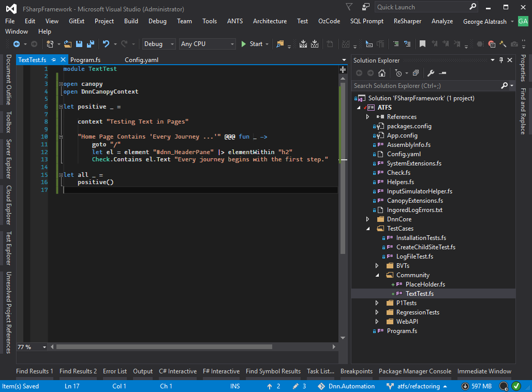Screen dimensions: 532x392
Task: Collapse the 'open canopy' outlining region
Action: pos(61,84)
